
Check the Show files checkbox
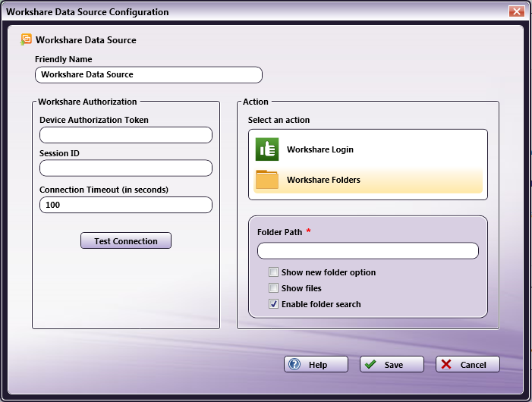274,288
